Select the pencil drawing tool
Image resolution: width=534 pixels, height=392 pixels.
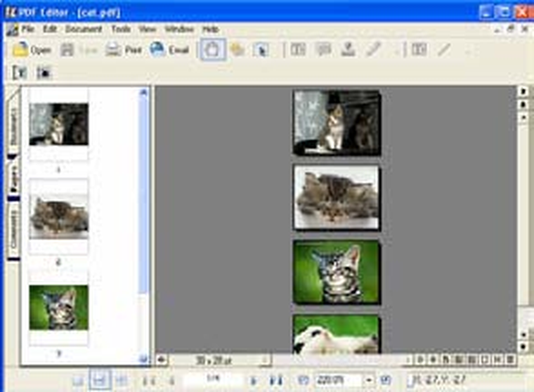pos(374,50)
